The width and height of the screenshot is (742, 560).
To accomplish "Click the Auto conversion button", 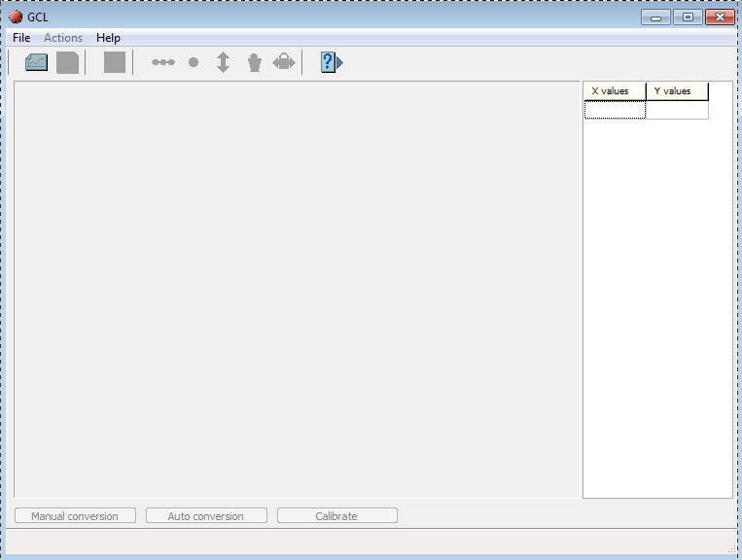I will (x=206, y=515).
